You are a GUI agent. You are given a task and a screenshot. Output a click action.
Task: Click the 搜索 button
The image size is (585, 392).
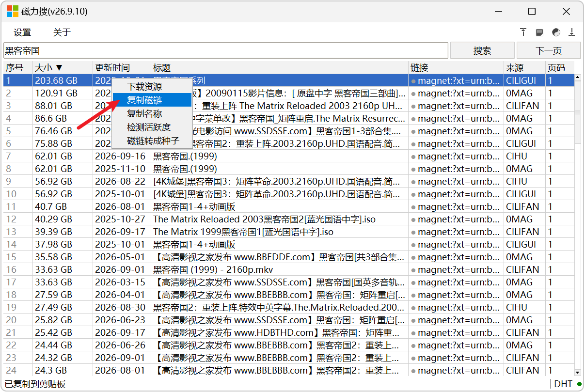tap(482, 50)
